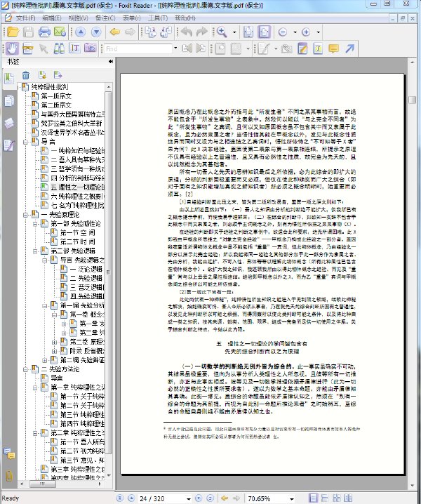Collapse the 第二部 先验逻辑 node
Image resolution: width=421 pixels, height=504 pixels.
tap(35, 251)
